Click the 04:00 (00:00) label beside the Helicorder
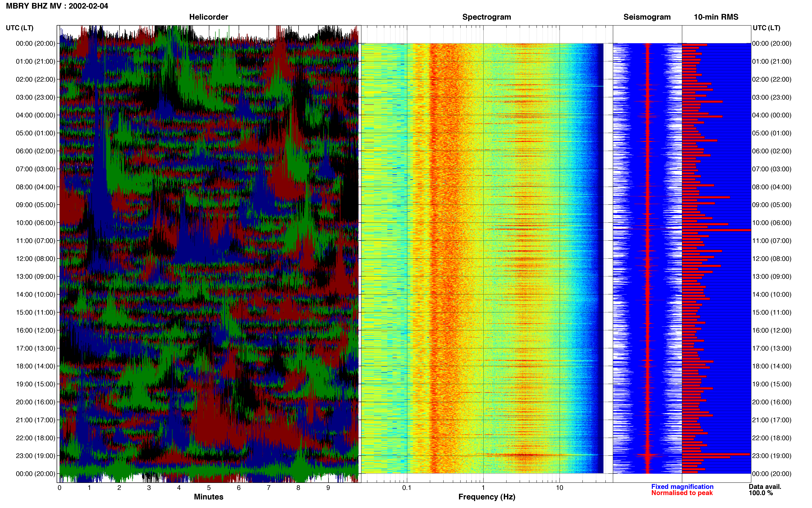Viewport: 812px width, 508px height. [36, 115]
